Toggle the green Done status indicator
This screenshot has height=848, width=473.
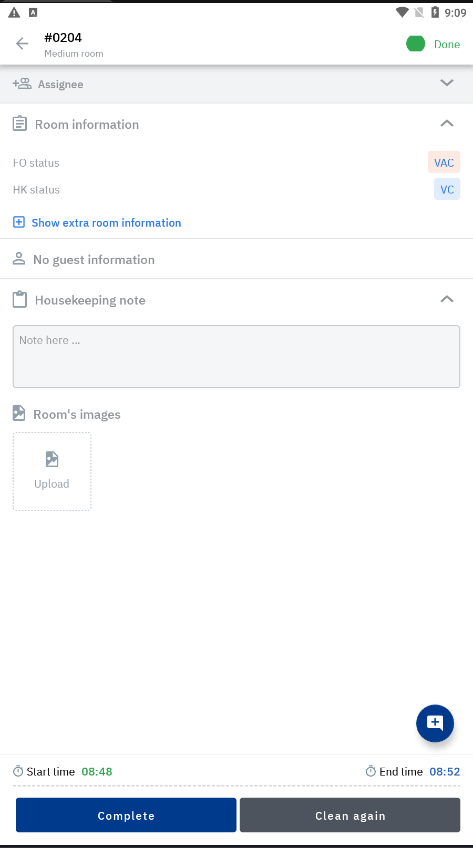[x=416, y=44]
